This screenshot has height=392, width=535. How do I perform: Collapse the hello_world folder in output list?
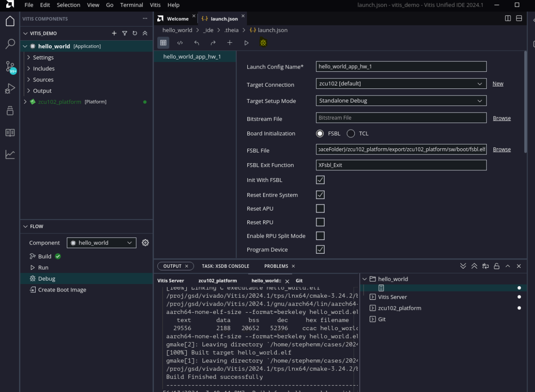[x=364, y=279]
